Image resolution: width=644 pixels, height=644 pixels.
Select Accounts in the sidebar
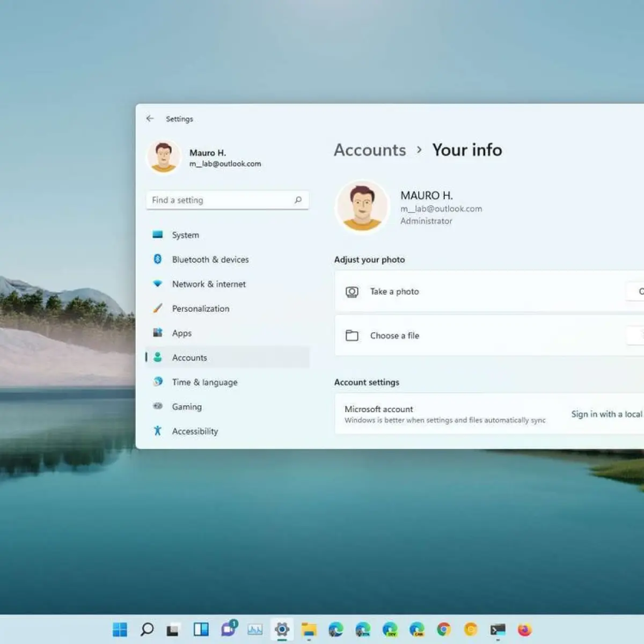click(228, 357)
